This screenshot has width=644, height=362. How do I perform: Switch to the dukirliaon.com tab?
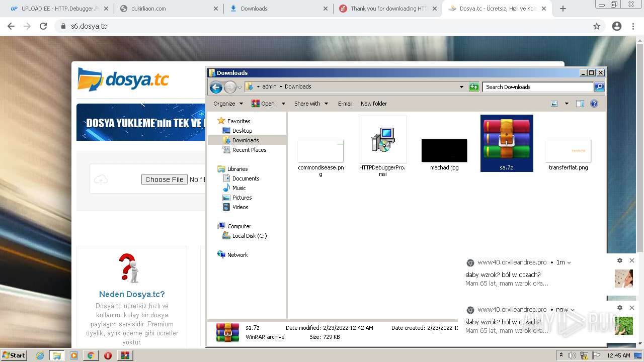[168, 9]
